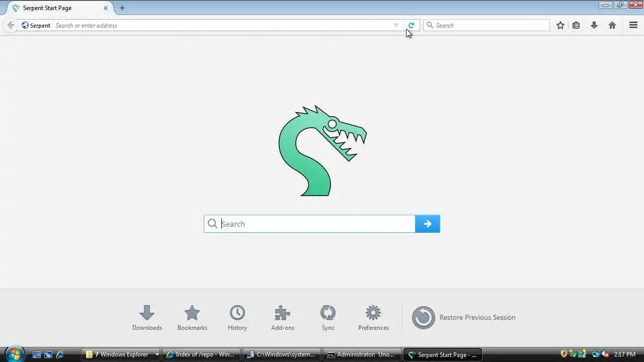Open Downloads from start page
The width and height of the screenshot is (644, 362).
147,318
